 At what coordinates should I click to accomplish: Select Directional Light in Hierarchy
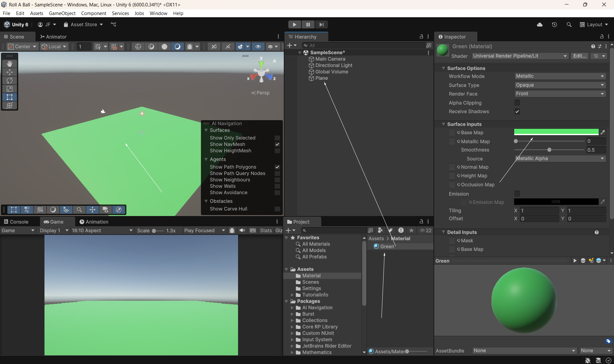[x=333, y=65]
